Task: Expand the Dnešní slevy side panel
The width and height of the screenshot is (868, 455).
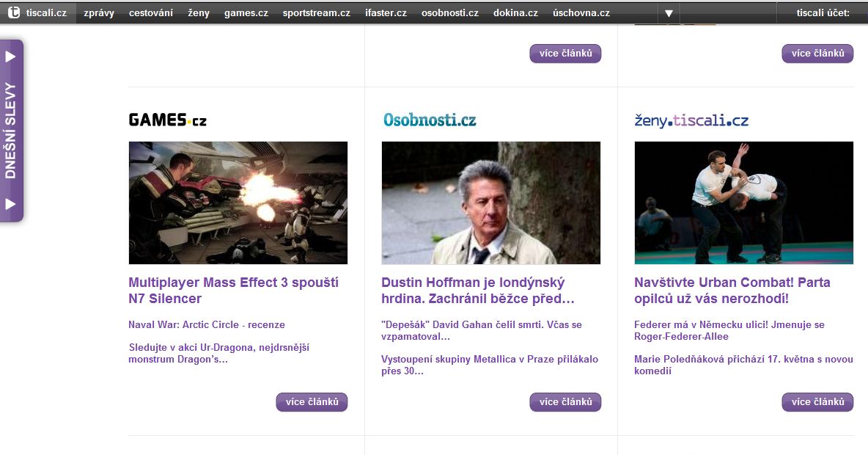Action: tap(12, 131)
